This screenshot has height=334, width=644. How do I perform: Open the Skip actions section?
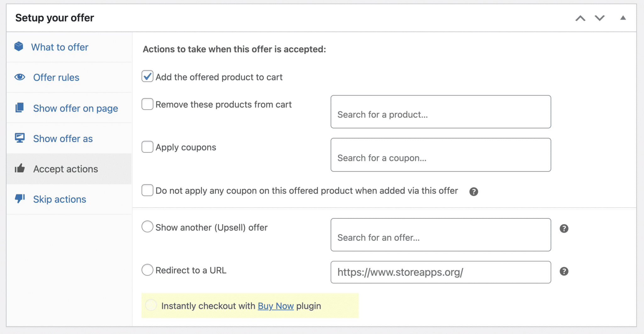pyautogui.click(x=59, y=199)
